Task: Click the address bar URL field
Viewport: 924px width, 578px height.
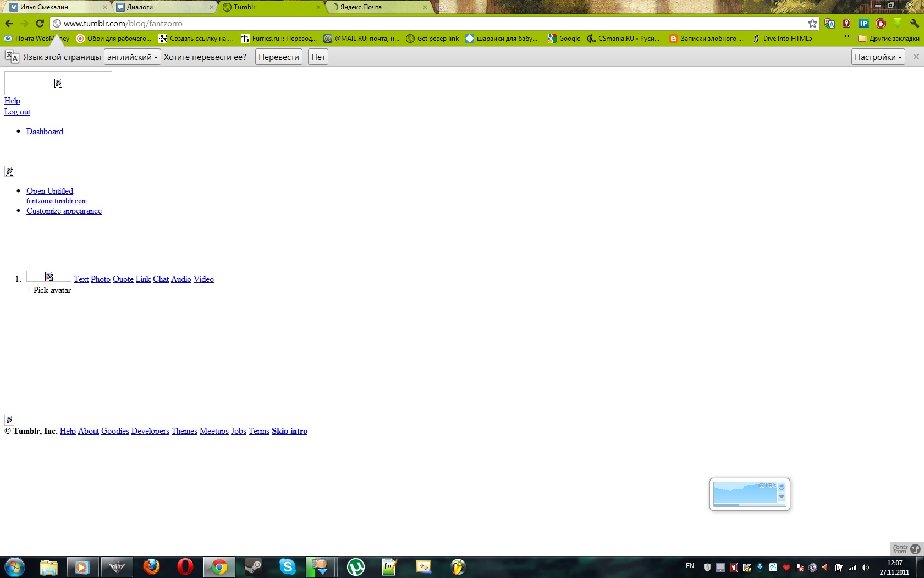Action: pyautogui.click(x=429, y=24)
